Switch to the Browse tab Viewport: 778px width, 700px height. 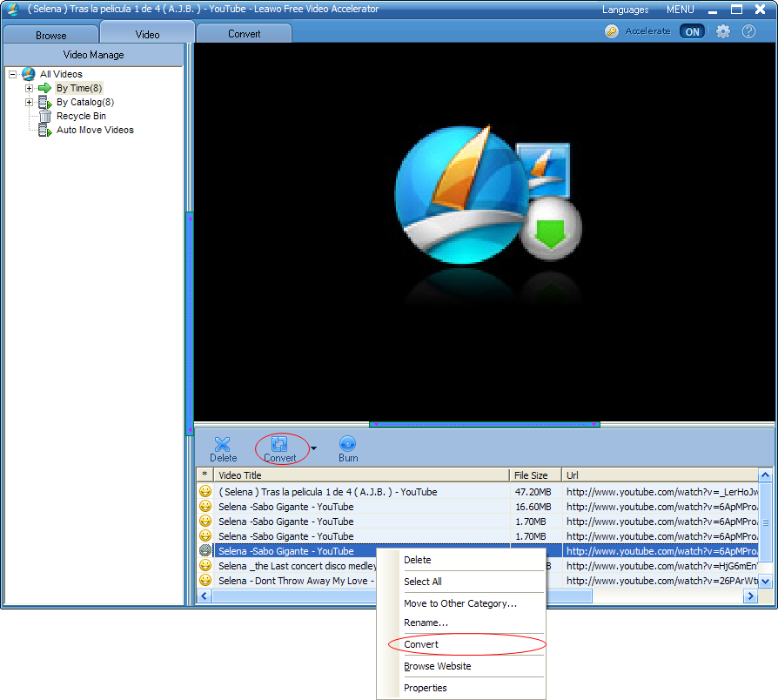click(x=50, y=35)
